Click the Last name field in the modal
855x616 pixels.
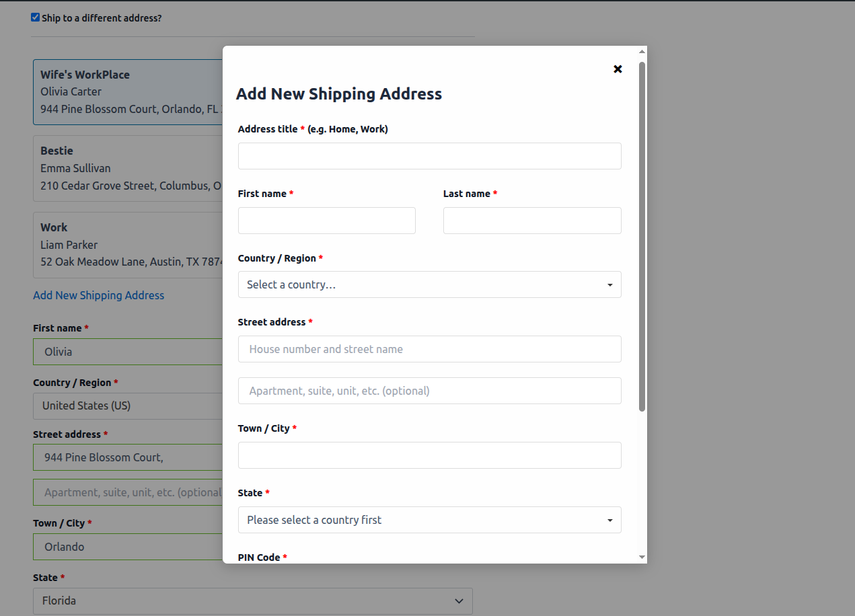coord(531,221)
